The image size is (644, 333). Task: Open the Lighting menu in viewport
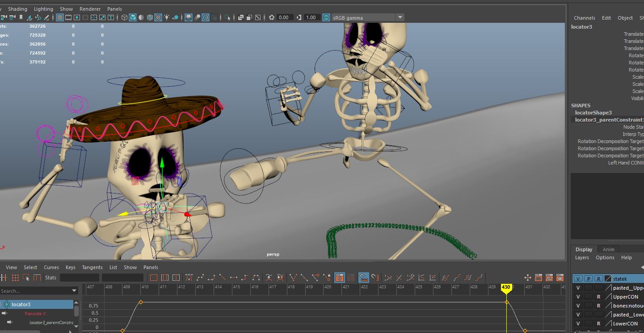pyautogui.click(x=43, y=9)
